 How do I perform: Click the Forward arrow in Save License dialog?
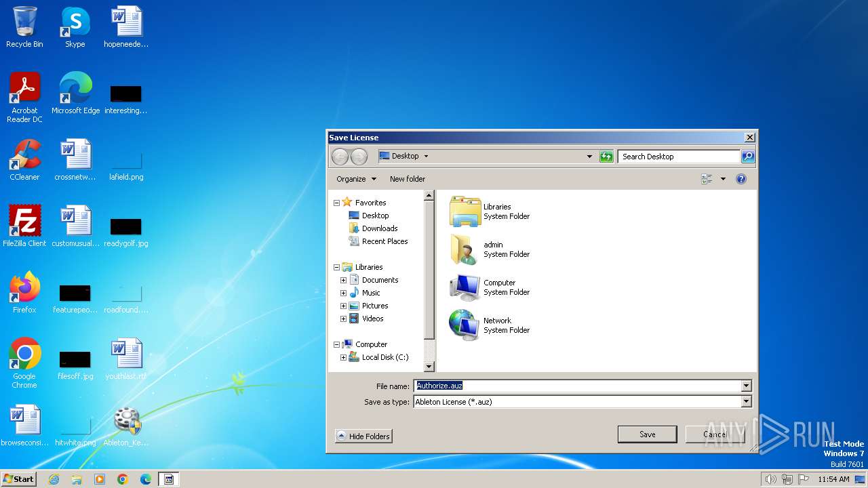359,157
